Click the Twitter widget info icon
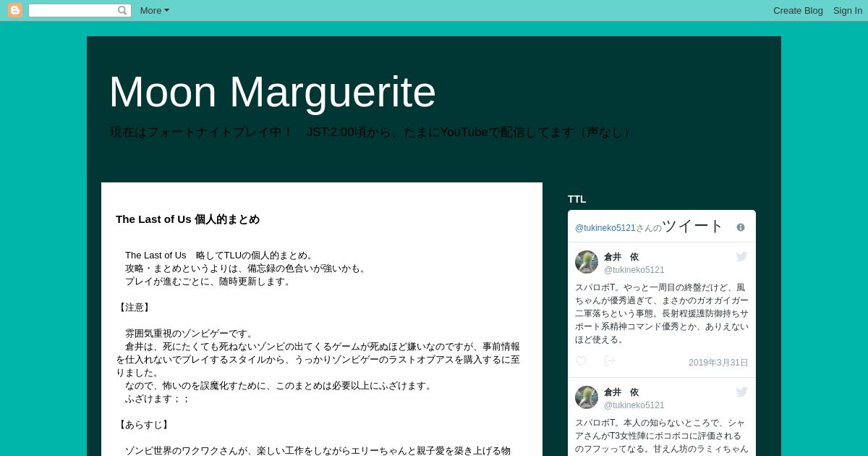This screenshot has height=456, width=868. [x=740, y=227]
